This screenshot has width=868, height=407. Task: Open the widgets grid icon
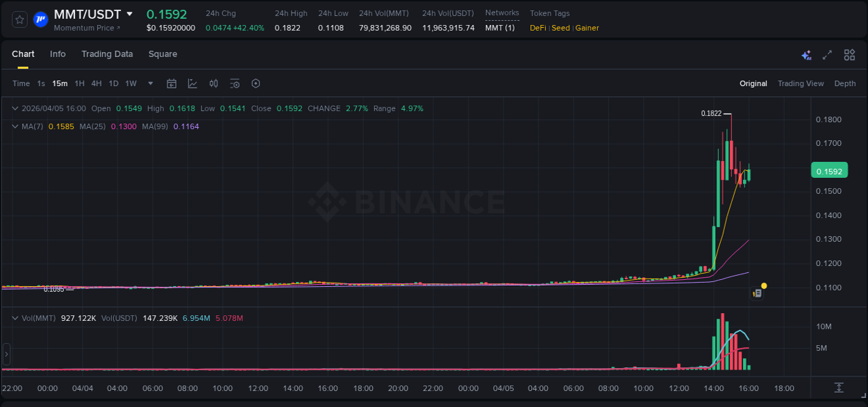coord(849,54)
